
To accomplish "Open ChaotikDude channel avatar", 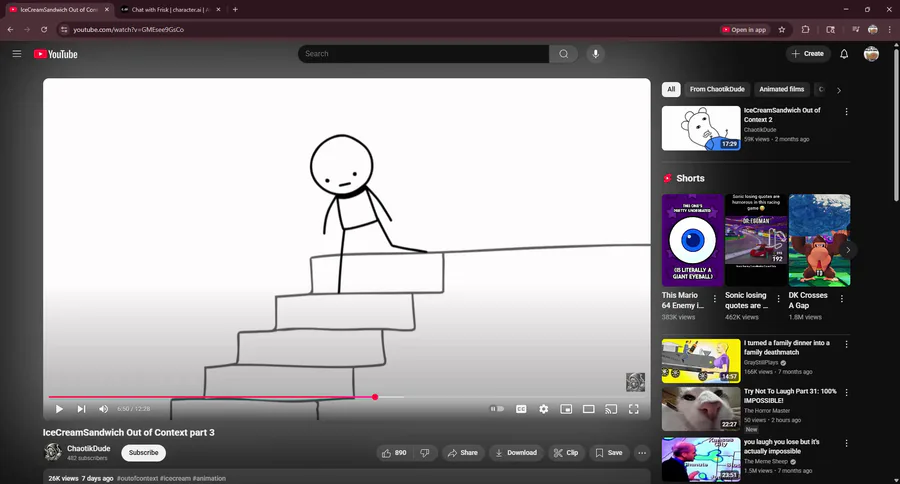I will tap(53, 452).
